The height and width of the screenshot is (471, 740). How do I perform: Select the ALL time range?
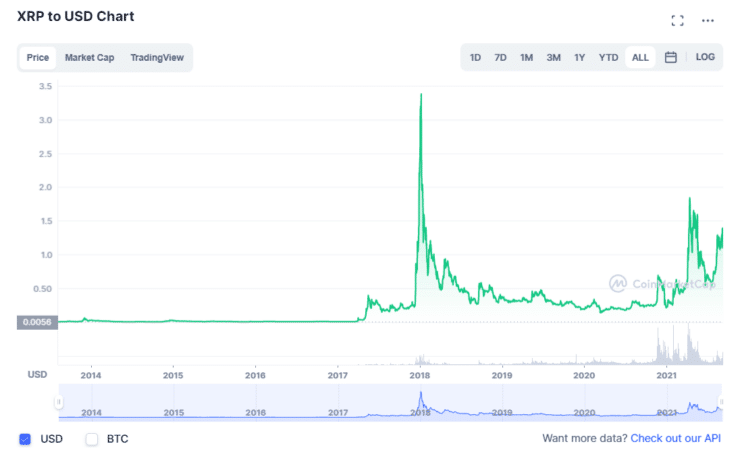tap(640, 58)
